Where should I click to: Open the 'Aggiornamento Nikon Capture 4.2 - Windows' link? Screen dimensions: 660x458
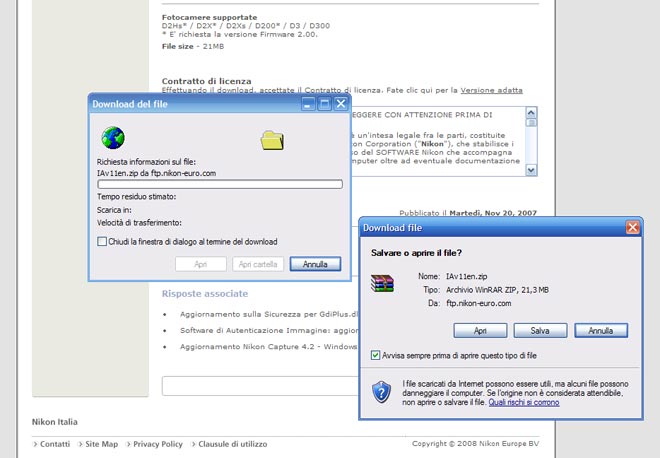point(269,346)
